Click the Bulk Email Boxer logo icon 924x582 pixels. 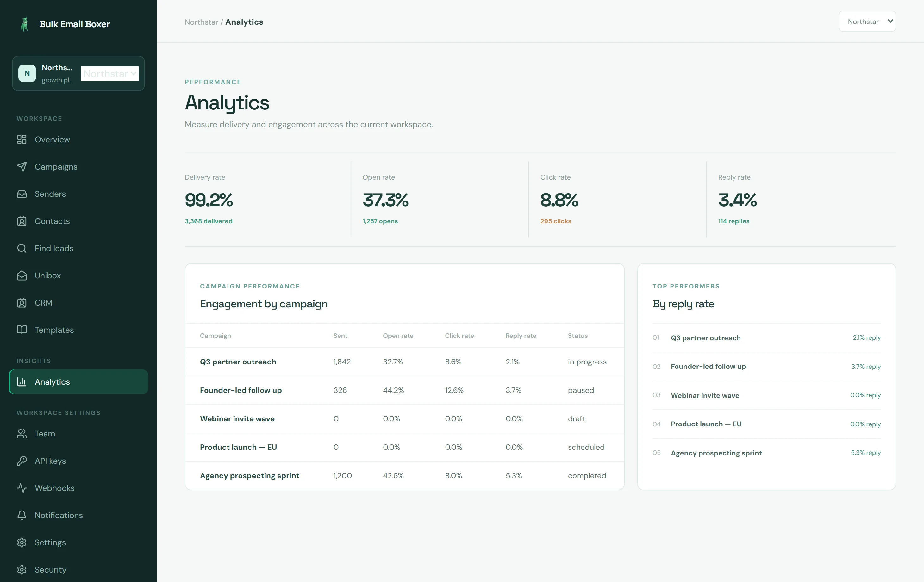click(25, 24)
